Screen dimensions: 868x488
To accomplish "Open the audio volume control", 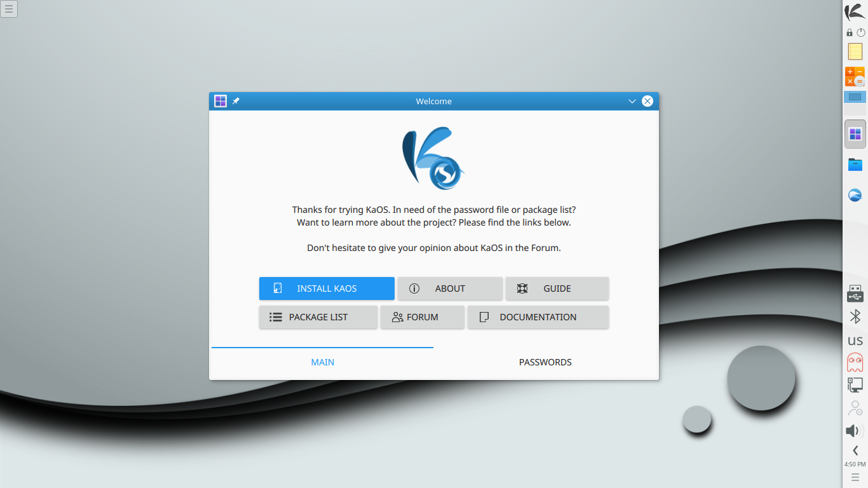I will pos(855,431).
